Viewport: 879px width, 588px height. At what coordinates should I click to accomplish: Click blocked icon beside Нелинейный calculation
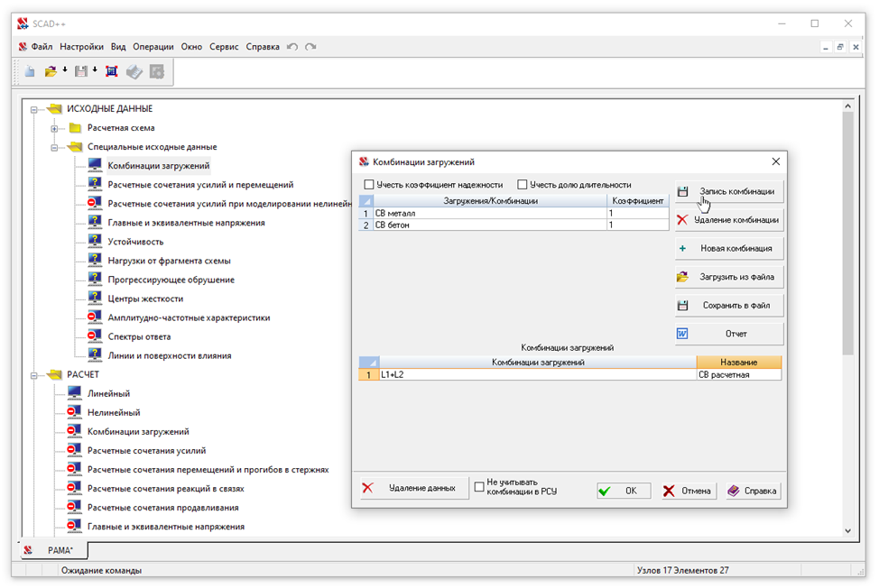coord(74,411)
